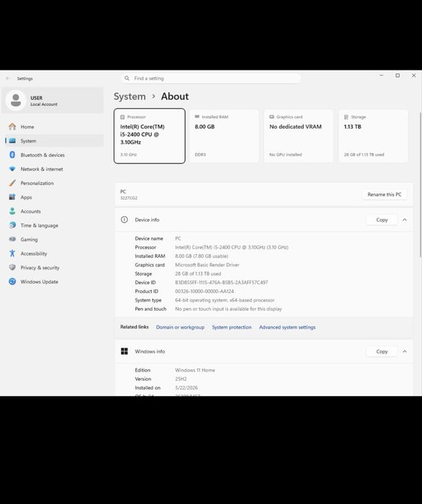Open the Accessibility figure icon
The image size is (422, 504).
tap(12, 253)
